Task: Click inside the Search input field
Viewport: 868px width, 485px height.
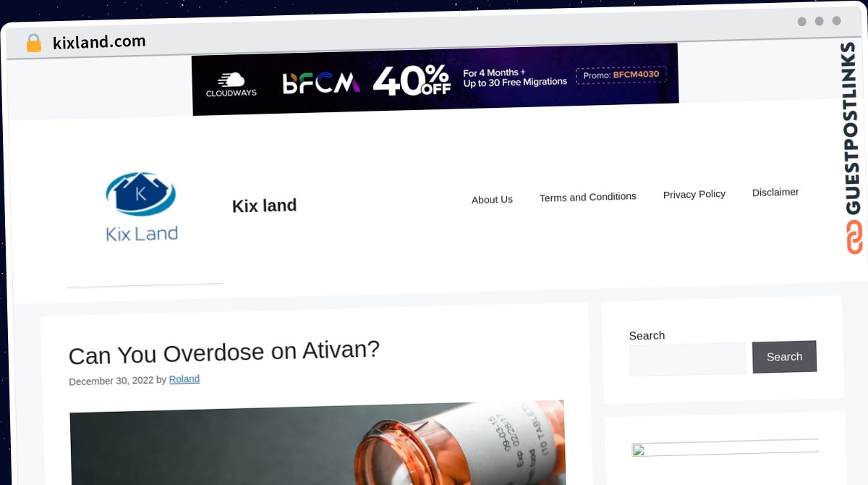Action: (687, 359)
